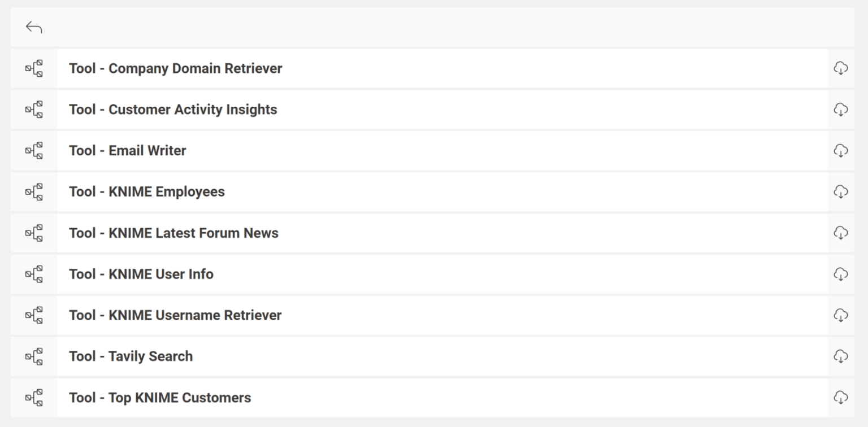Open Tool - Email Writer

coord(128,151)
